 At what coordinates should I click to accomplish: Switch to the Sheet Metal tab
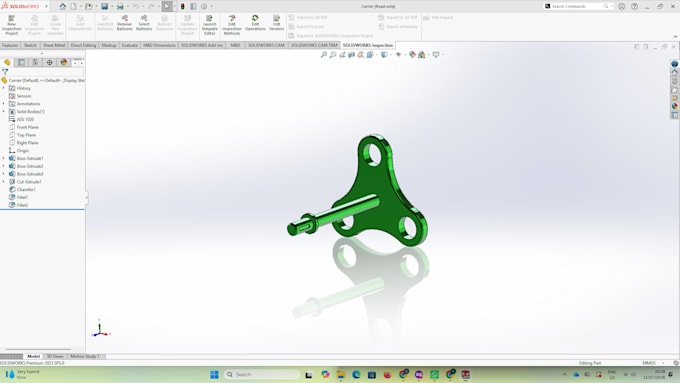[x=54, y=45]
